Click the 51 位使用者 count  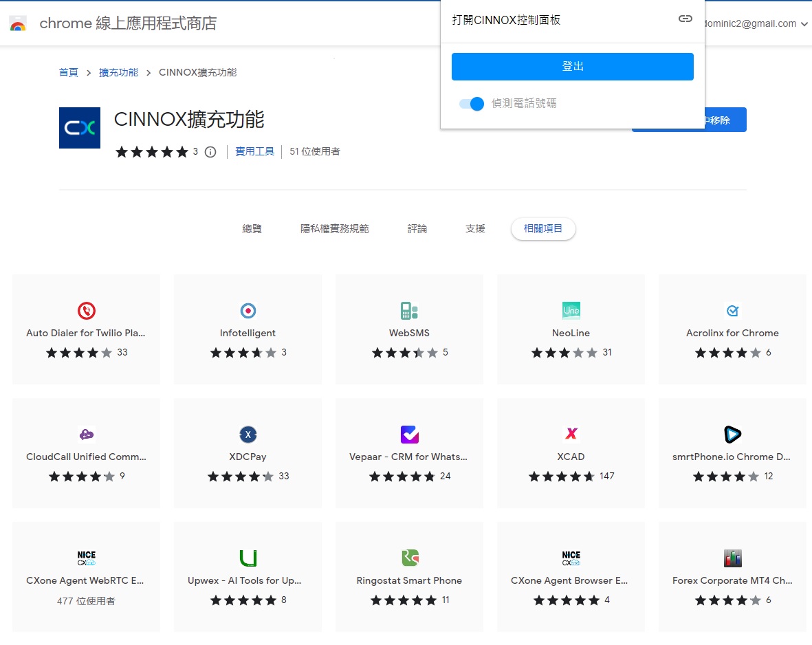coord(315,151)
